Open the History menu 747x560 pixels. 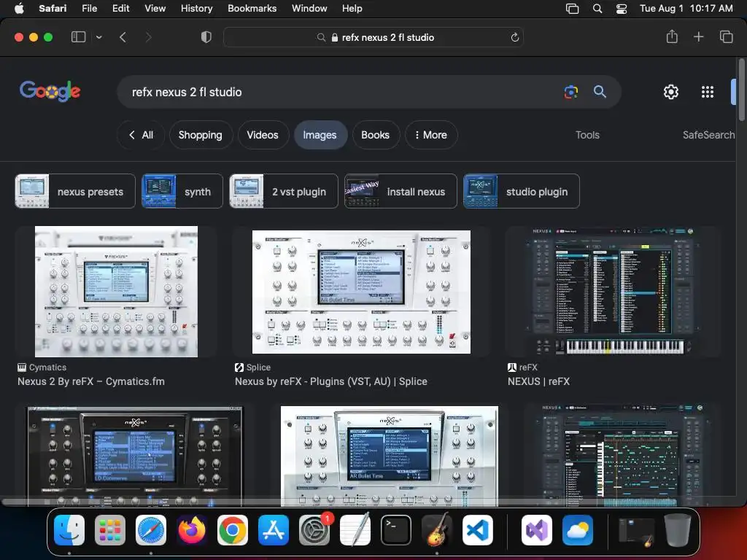[196, 8]
